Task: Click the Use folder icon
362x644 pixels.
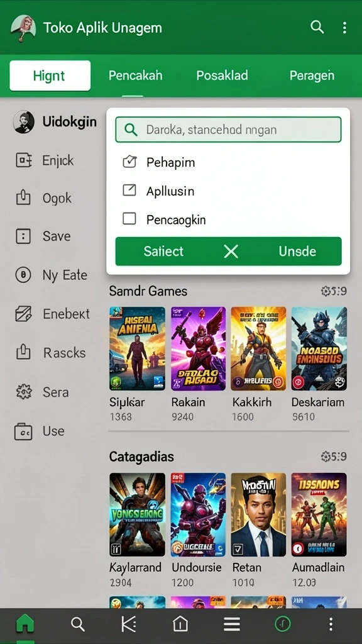Action: [x=23, y=431]
